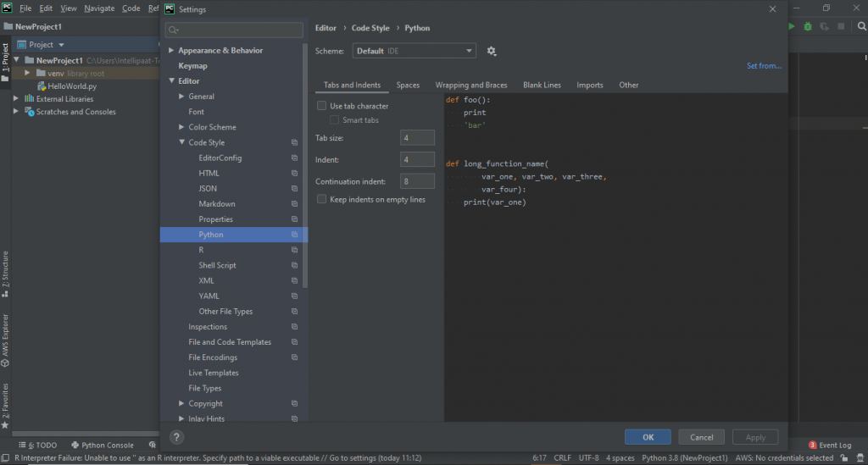Screen dimensions: 868x465
Task: Click the Apply button
Action: click(755, 437)
